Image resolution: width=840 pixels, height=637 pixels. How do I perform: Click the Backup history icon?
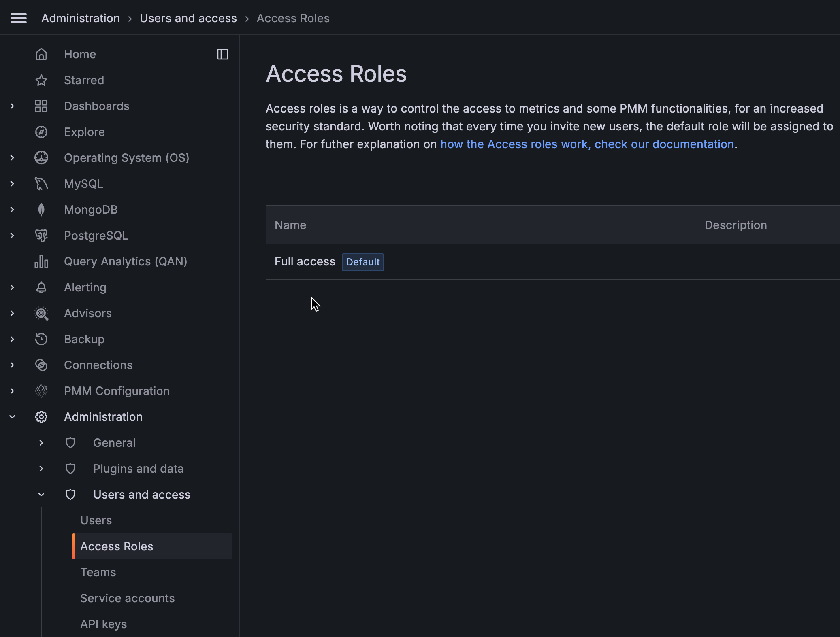[x=42, y=339]
